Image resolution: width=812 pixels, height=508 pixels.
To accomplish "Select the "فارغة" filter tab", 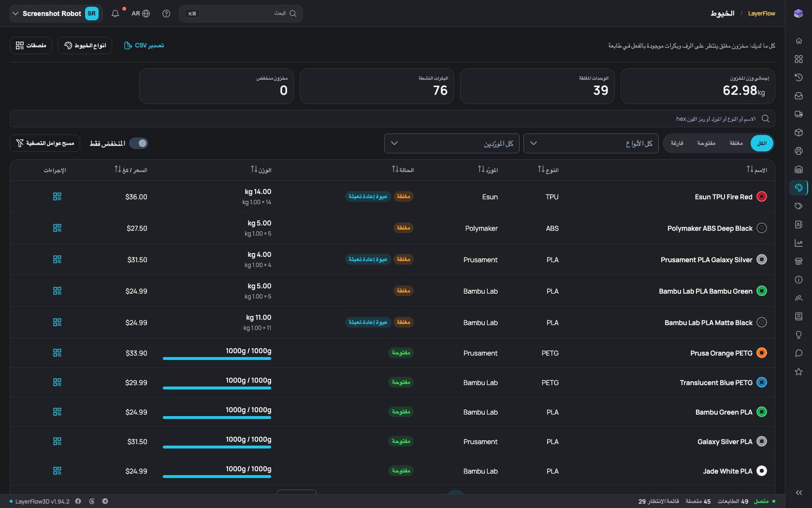I will pyautogui.click(x=677, y=143).
